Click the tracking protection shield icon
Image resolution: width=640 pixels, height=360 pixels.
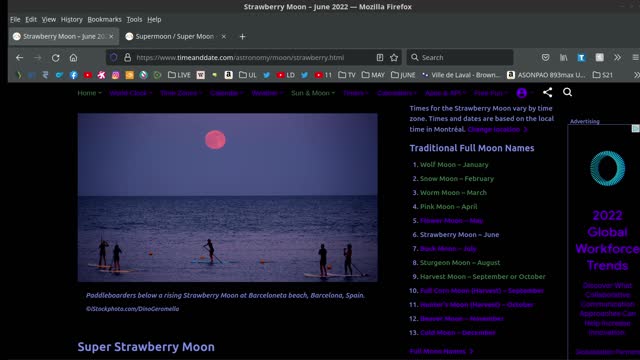tap(114, 58)
